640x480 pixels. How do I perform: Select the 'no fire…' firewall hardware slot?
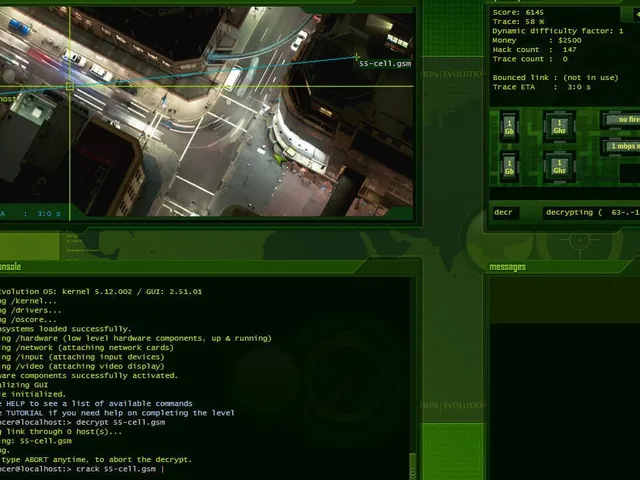[x=622, y=120]
